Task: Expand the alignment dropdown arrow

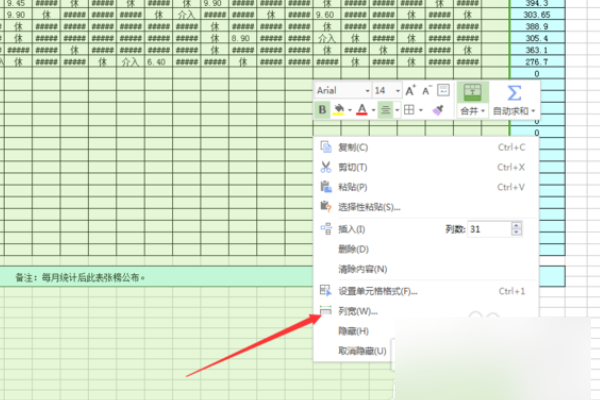Action: click(x=397, y=111)
